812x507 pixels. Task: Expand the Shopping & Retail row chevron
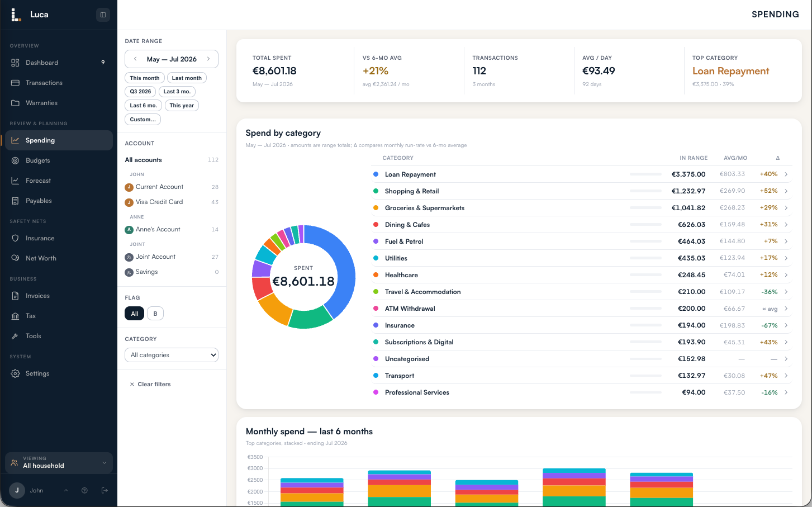(786, 191)
